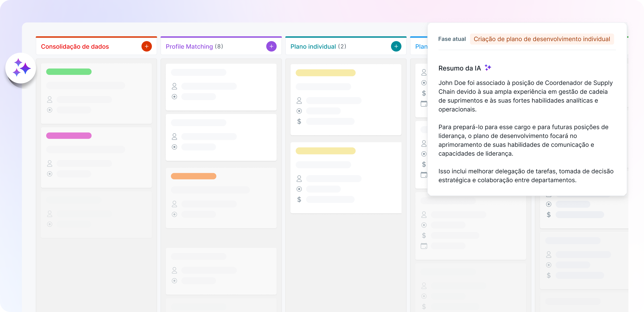644x312 pixels.
Task: Open the Plano individual (2) column header
Action: coord(318,47)
